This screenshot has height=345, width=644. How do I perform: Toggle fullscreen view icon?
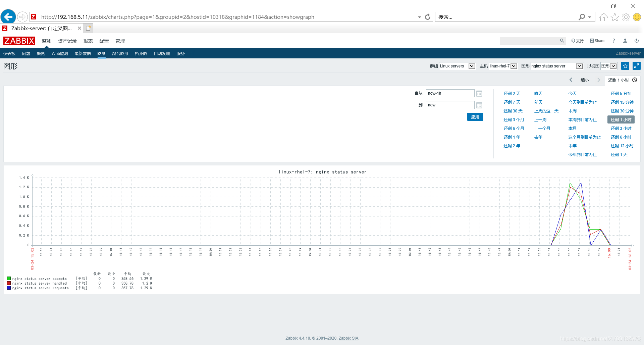pos(636,66)
